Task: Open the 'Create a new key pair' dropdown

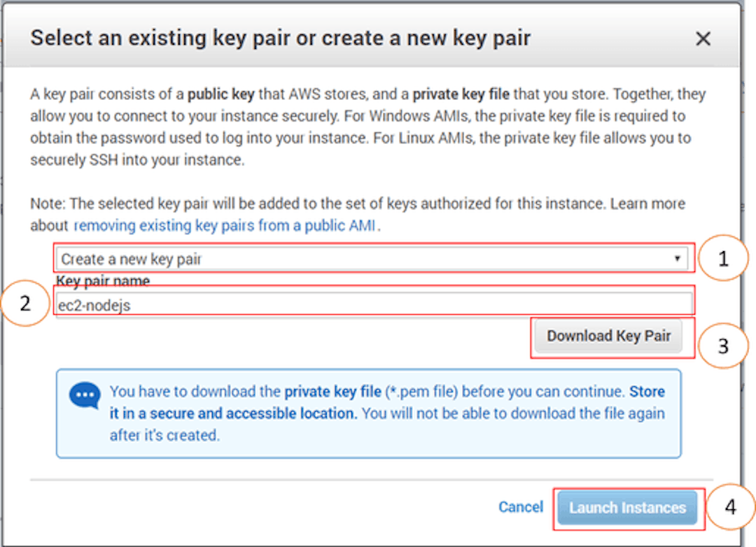Action: coord(371,260)
